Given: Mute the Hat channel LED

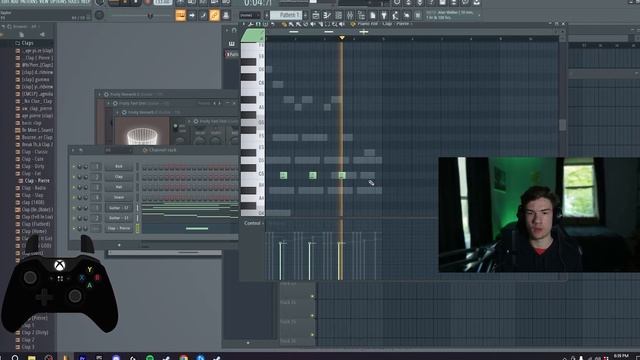Looking at the screenshot, I should pyautogui.click(x=74, y=187).
